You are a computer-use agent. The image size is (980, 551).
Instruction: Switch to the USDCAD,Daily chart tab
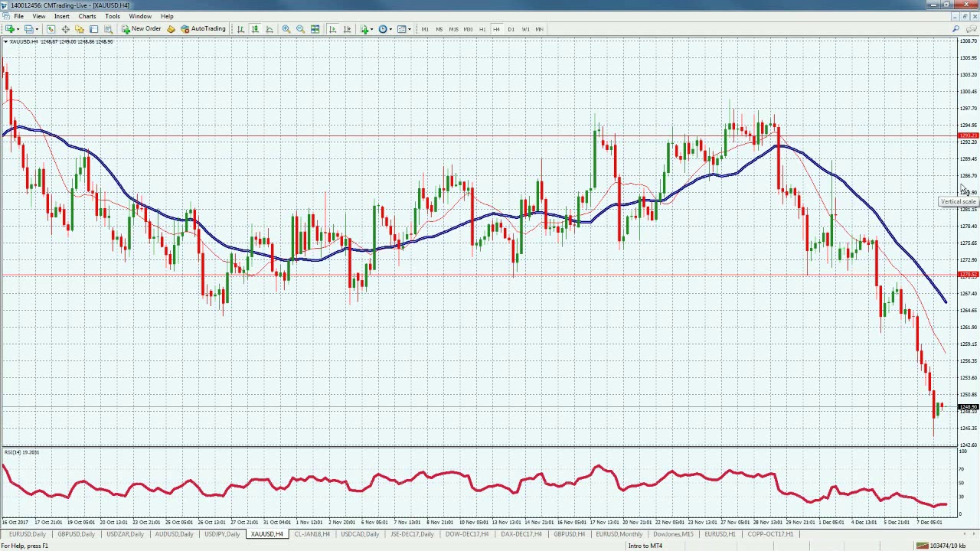click(360, 534)
